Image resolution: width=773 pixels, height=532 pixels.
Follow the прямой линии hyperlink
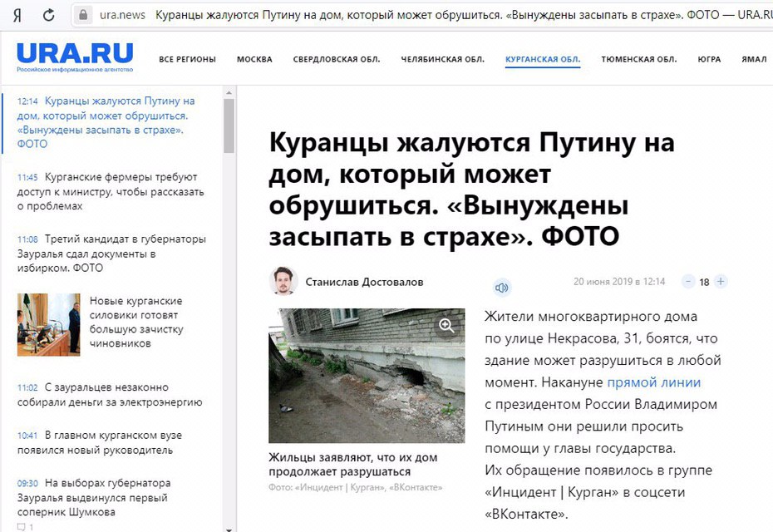click(x=653, y=382)
